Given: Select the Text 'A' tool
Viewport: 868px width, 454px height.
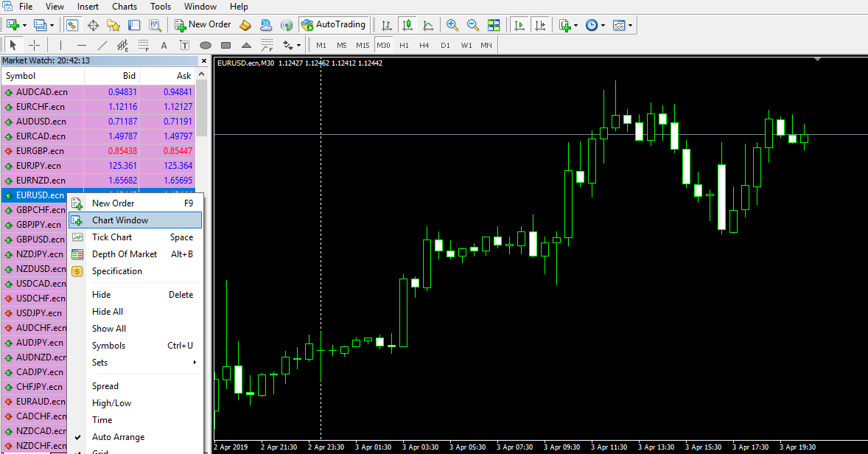Looking at the screenshot, I should click(164, 46).
